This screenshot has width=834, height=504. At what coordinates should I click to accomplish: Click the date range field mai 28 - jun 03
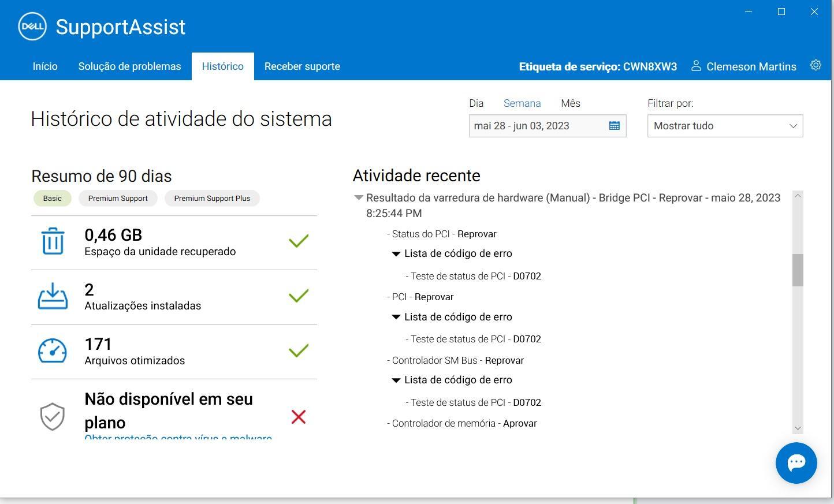(548, 126)
